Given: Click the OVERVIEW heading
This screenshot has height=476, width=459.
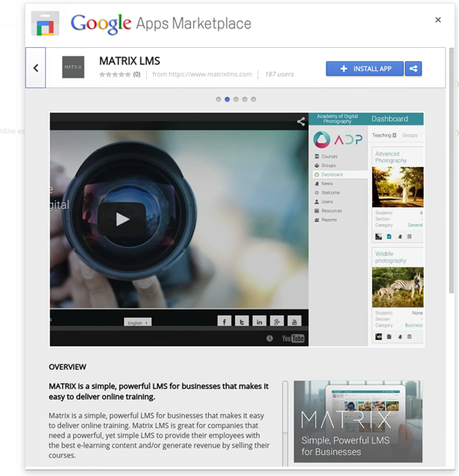Looking at the screenshot, I should point(67,367).
